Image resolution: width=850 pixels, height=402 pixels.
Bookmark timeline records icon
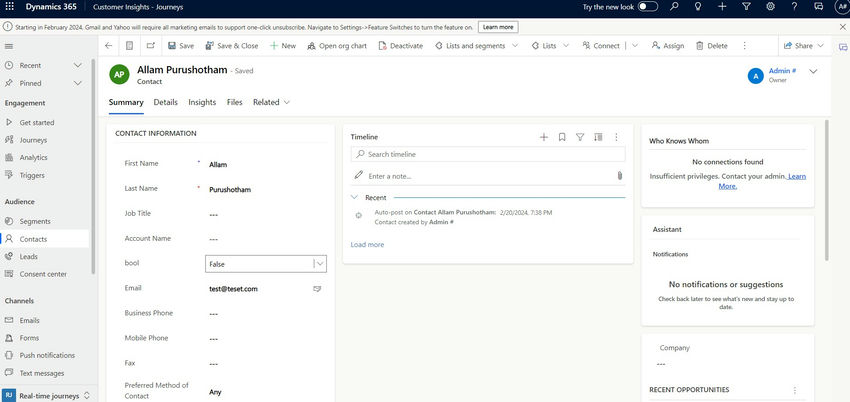pyautogui.click(x=562, y=137)
